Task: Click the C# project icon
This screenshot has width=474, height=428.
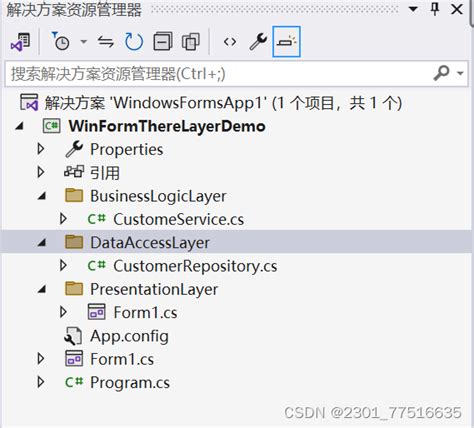Action: [52, 126]
